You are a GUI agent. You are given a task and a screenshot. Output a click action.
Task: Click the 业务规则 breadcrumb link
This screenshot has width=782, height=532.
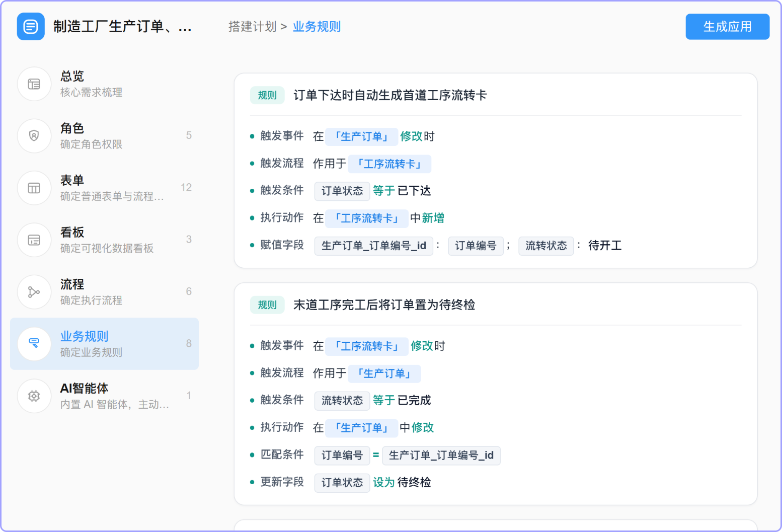[317, 27]
